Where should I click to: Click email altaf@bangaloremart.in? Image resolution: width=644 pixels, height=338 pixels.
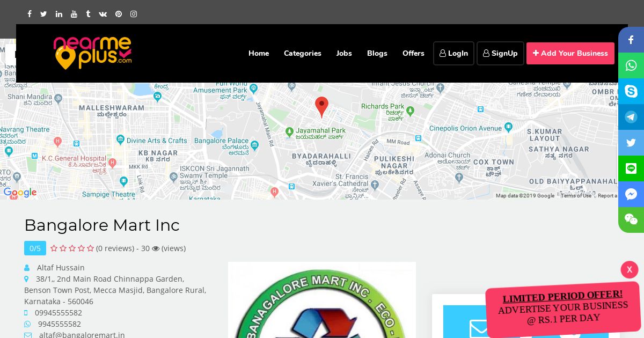coord(82,335)
